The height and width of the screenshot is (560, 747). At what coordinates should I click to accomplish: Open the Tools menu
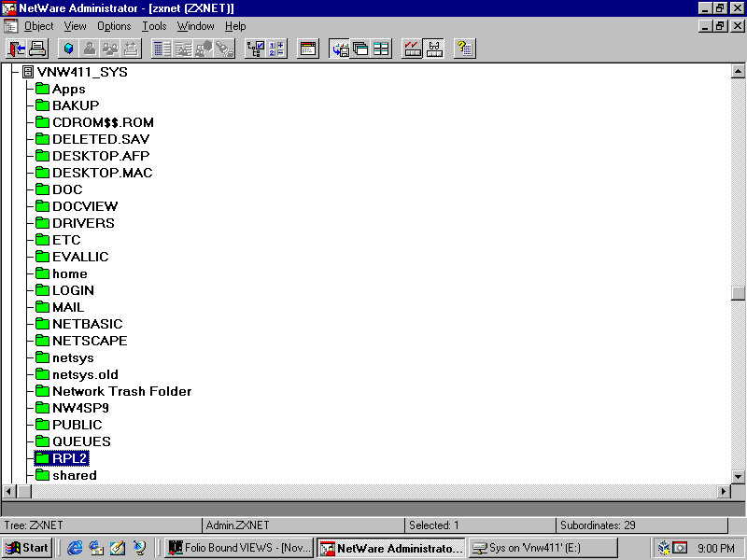click(154, 26)
